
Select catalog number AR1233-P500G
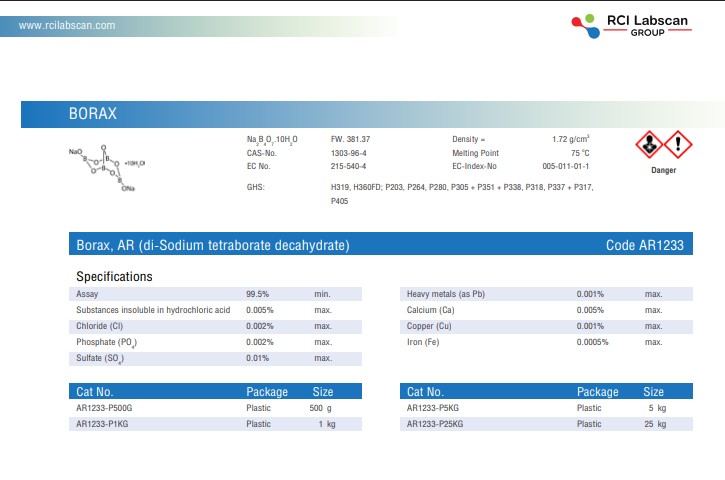[x=104, y=409]
